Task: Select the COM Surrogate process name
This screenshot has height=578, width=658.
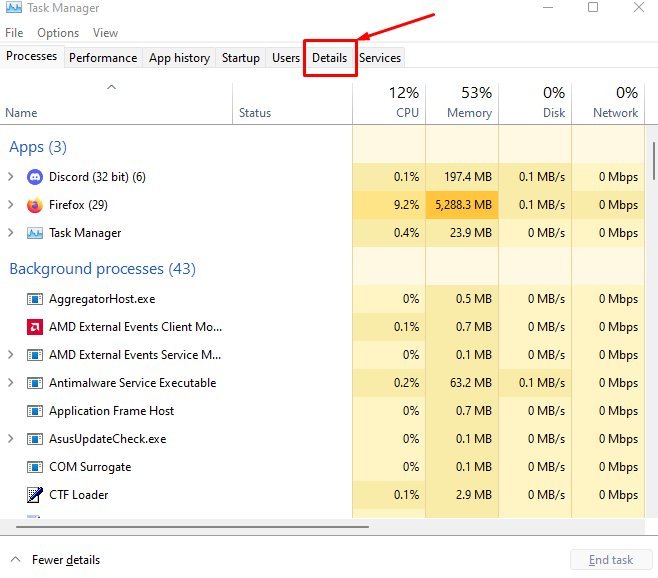Action: point(90,467)
